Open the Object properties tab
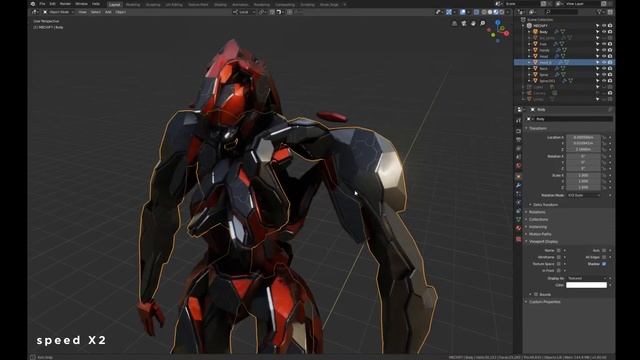The height and width of the screenshot is (360, 640). [519, 176]
